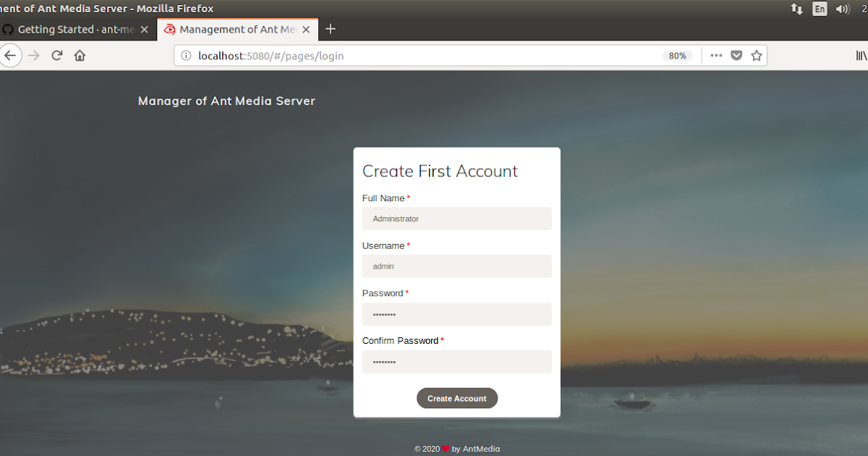Go back with the browser Back arrow
Viewport: 868px width, 456px height.
coord(9,56)
